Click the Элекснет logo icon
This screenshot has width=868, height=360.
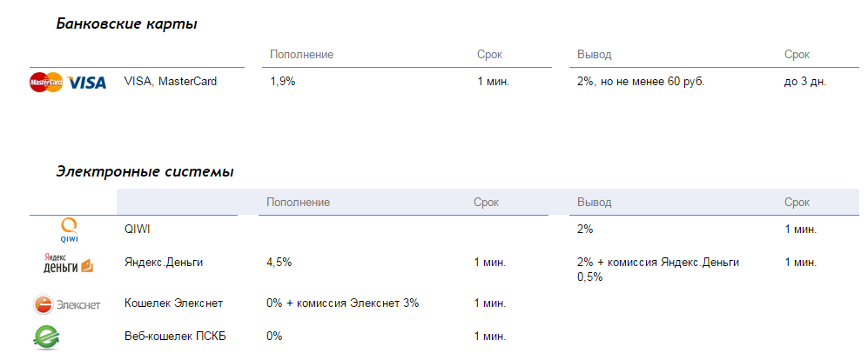coord(67,304)
